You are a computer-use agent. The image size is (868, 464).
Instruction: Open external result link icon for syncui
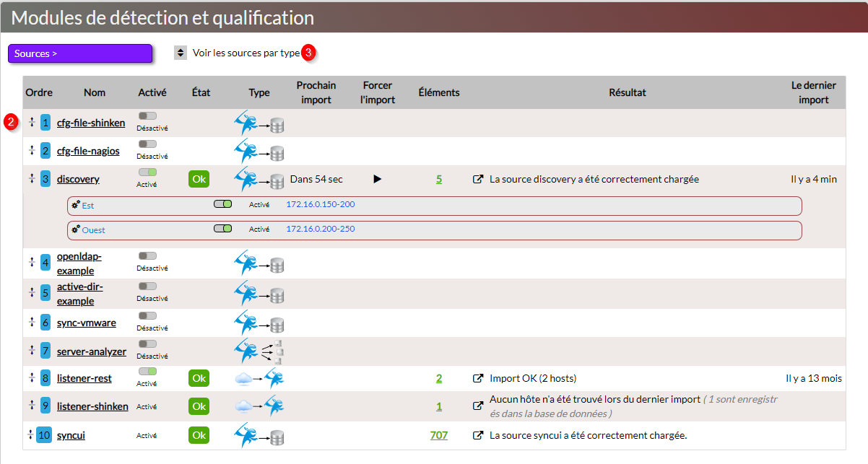pyautogui.click(x=477, y=435)
